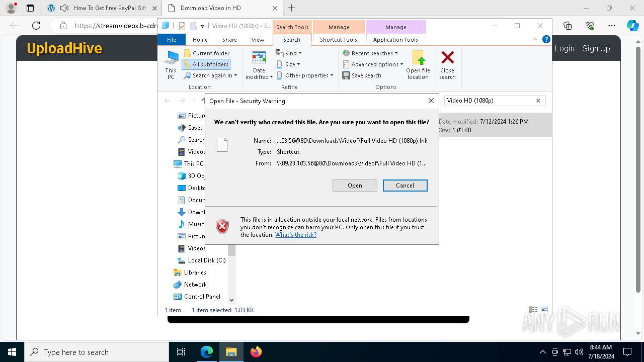The width and height of the screenshot is (644, 362).
Task: Click the navigation pane scroll-down arrow
Action: tap(231, 300)
